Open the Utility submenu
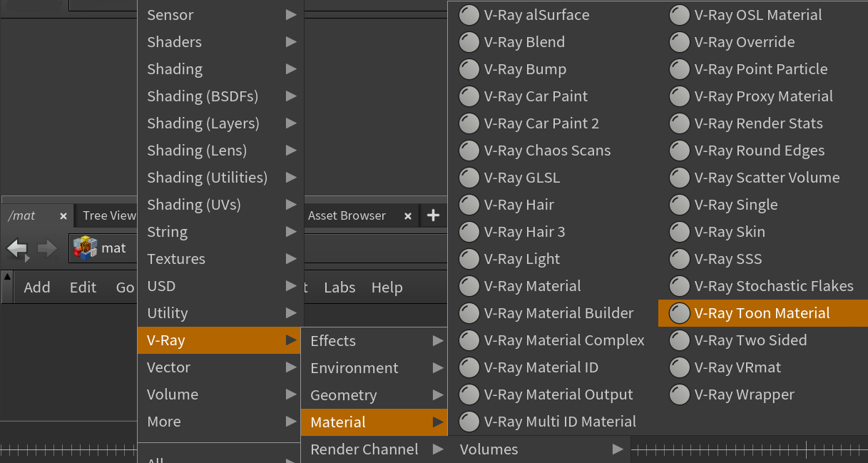Screen dimensions: 868x463 click(x=220, y=313)
